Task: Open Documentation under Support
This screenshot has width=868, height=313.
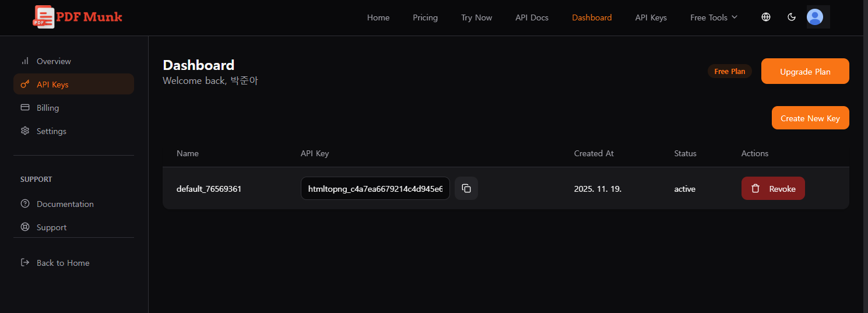Action: (x=65, y=204)
